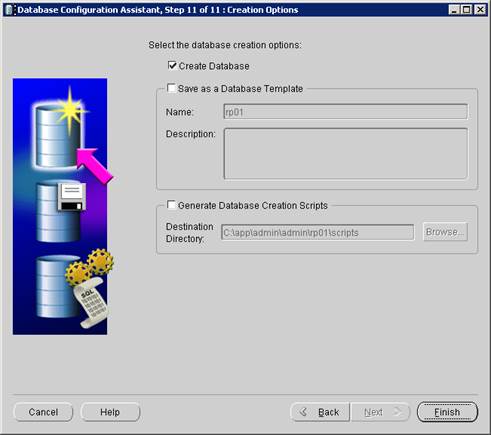Enable Save as a Database Template
The height and width of the screenshot is (435, 491).
pos(171,88)
